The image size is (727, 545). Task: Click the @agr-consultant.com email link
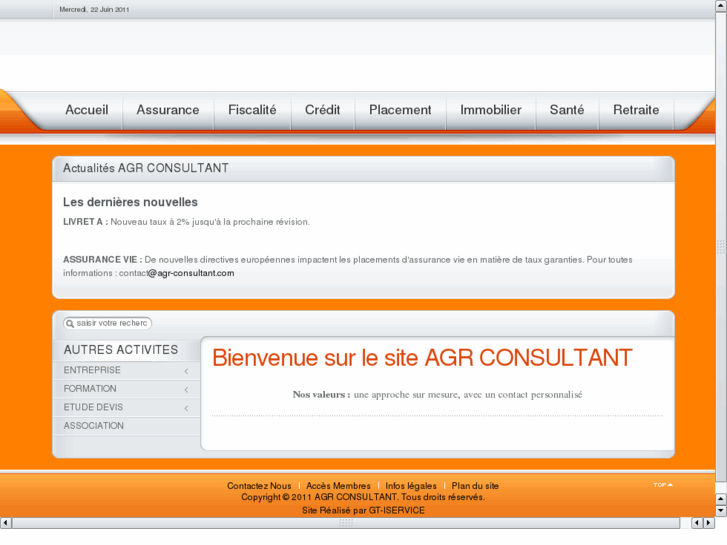point(191,273)
